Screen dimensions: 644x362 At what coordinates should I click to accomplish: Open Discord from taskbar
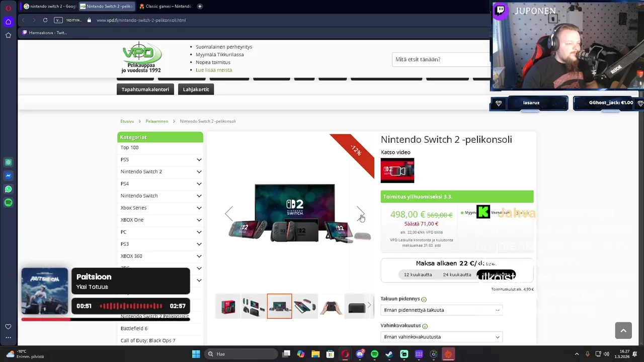tap(360, 354)
